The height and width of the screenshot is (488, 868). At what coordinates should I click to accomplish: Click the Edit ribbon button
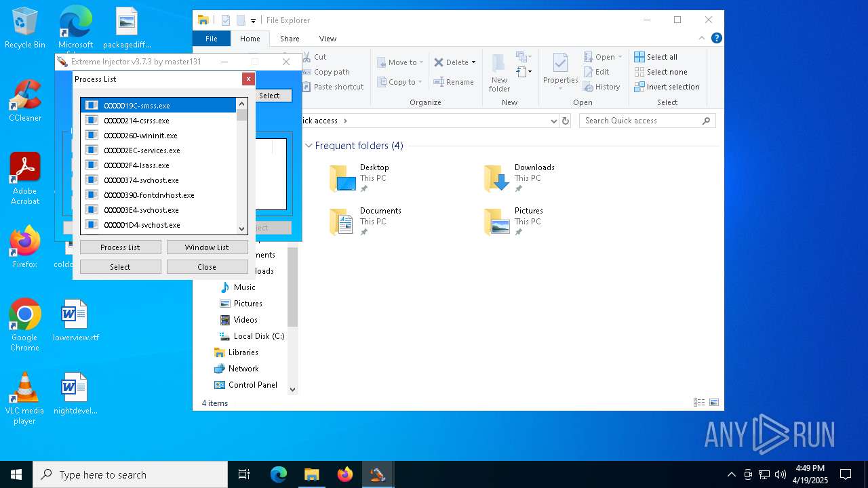pos(596,72)
